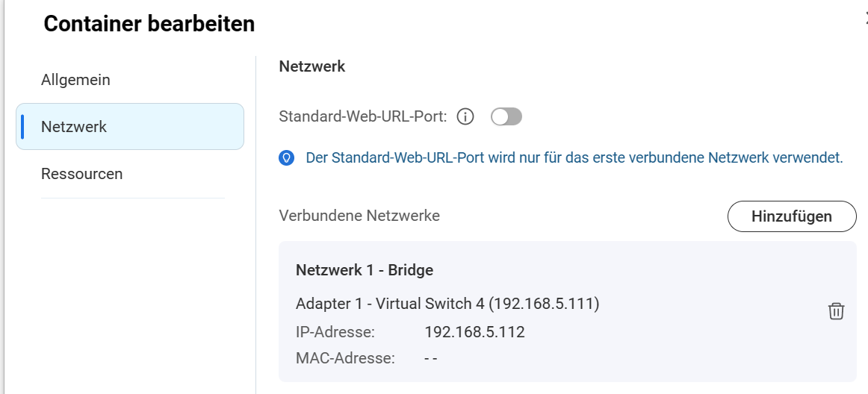The image size is (868, 394).
Task: Open the Allgemein settings tab
Action: (x=75, y=80)
